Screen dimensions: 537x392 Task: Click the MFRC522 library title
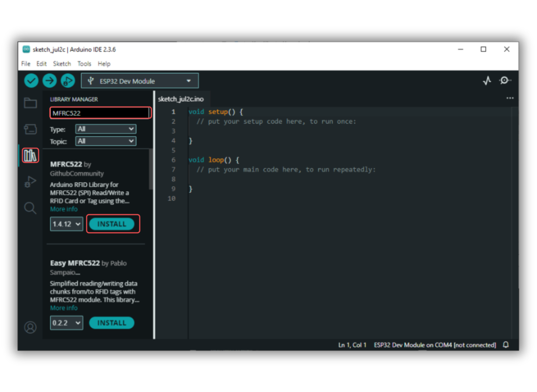[x=66, y=165]
